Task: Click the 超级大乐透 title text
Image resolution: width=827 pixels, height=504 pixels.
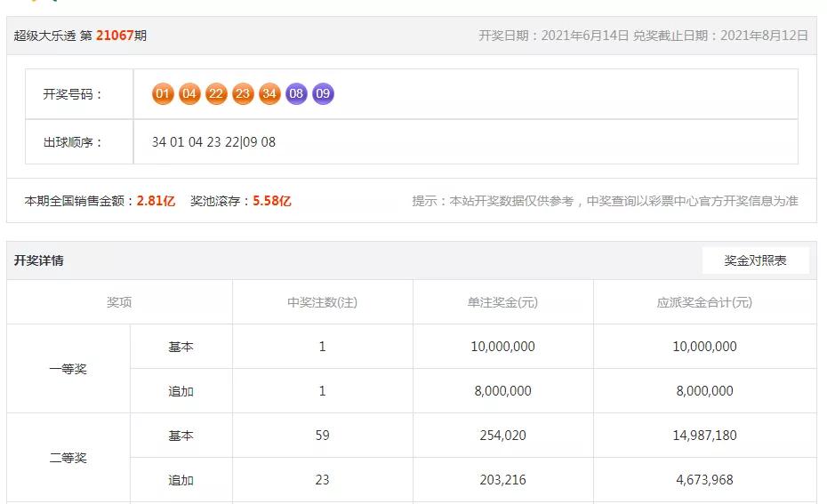Action: coord(44,36)
